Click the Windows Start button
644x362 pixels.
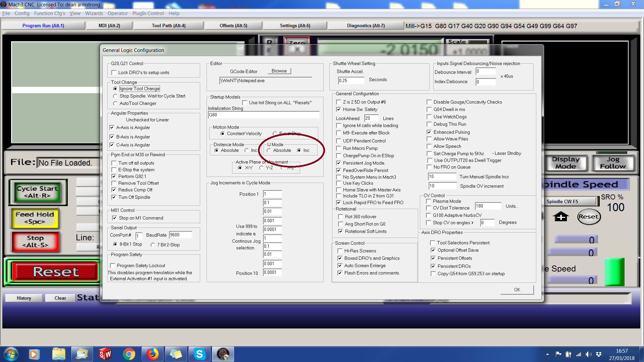click(x=11, y=354)
